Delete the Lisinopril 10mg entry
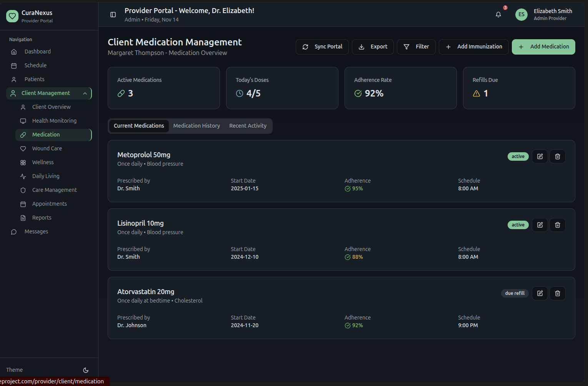Viewport: 588px width, 386px height. [557, 225]
